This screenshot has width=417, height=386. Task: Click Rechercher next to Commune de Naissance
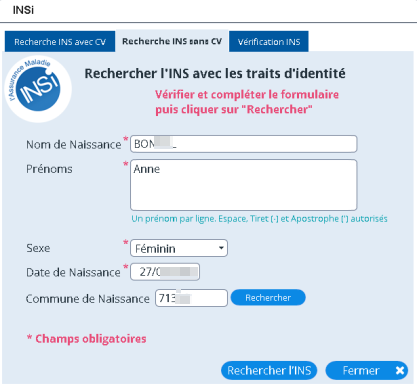click(268, 298)
